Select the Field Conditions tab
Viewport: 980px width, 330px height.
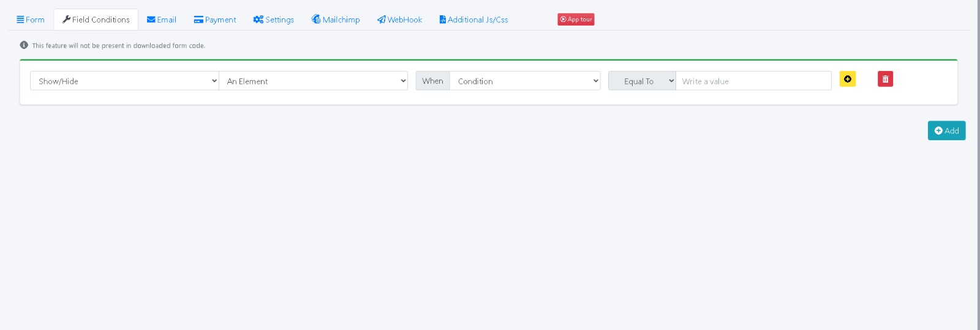click(96, 20)
